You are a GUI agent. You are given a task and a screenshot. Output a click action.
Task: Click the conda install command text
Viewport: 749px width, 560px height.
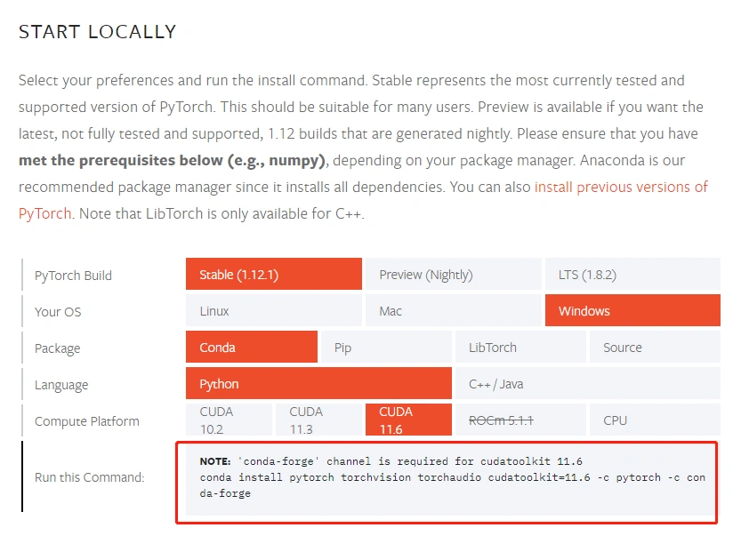[x=453, y=485]
